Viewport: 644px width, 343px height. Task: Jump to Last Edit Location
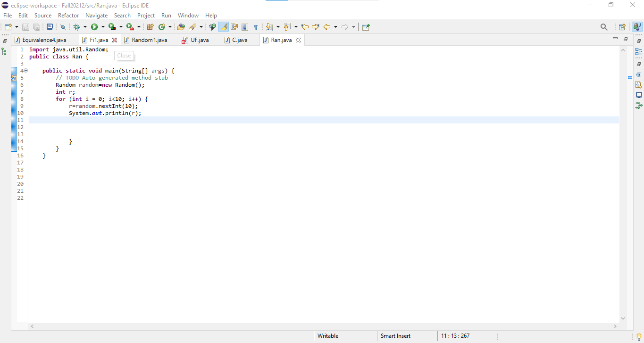(x=305, y=27)
